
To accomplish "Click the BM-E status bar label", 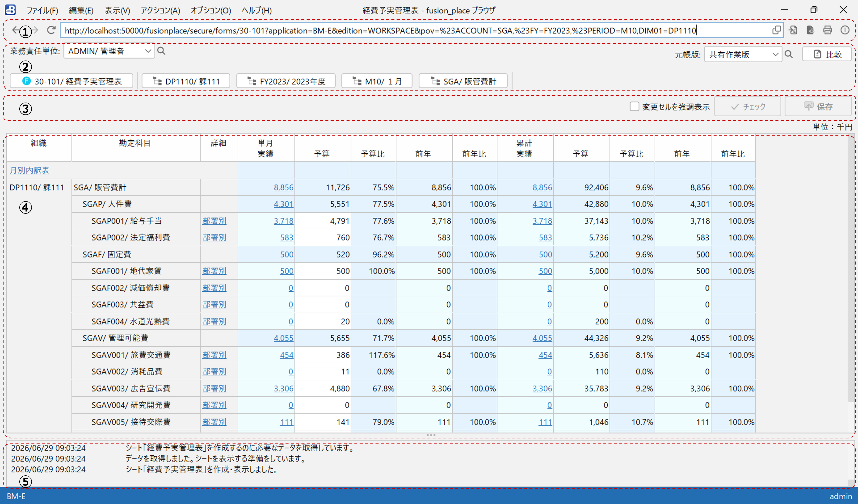I will [16, 496].
